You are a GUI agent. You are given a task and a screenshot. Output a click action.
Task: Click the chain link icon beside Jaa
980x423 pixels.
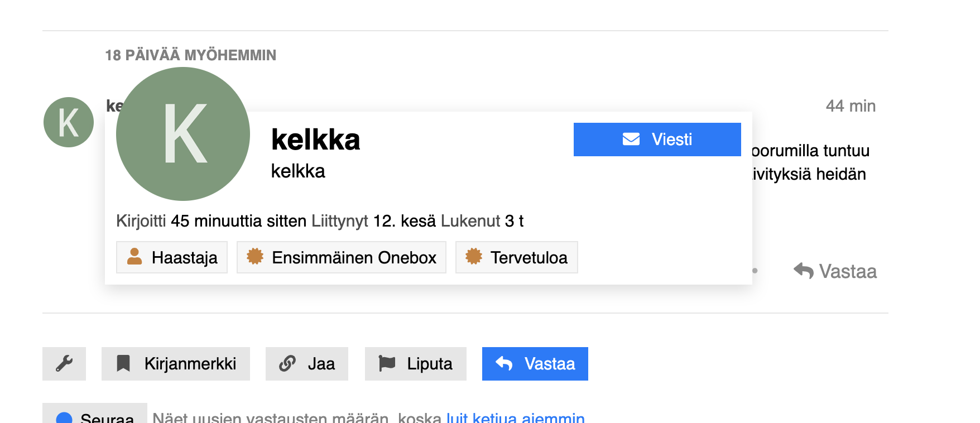287,364
